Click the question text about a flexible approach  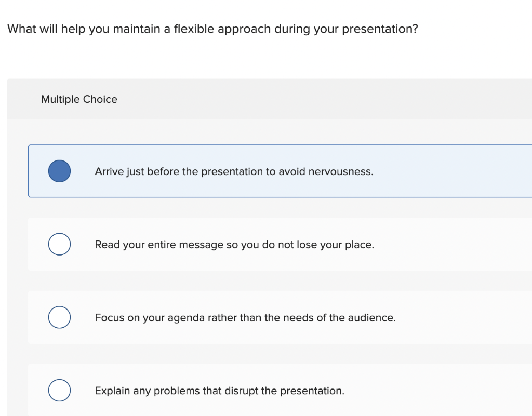212,29
